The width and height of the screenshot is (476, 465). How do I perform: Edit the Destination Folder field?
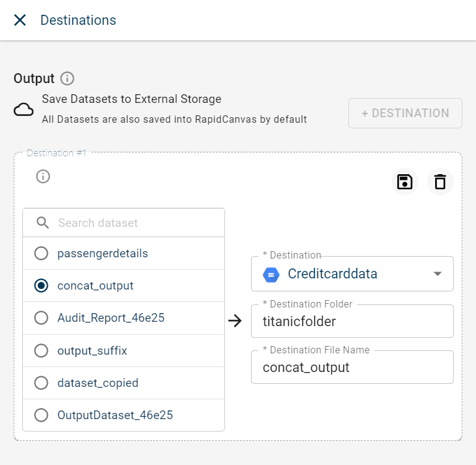[x=352, y=321]
